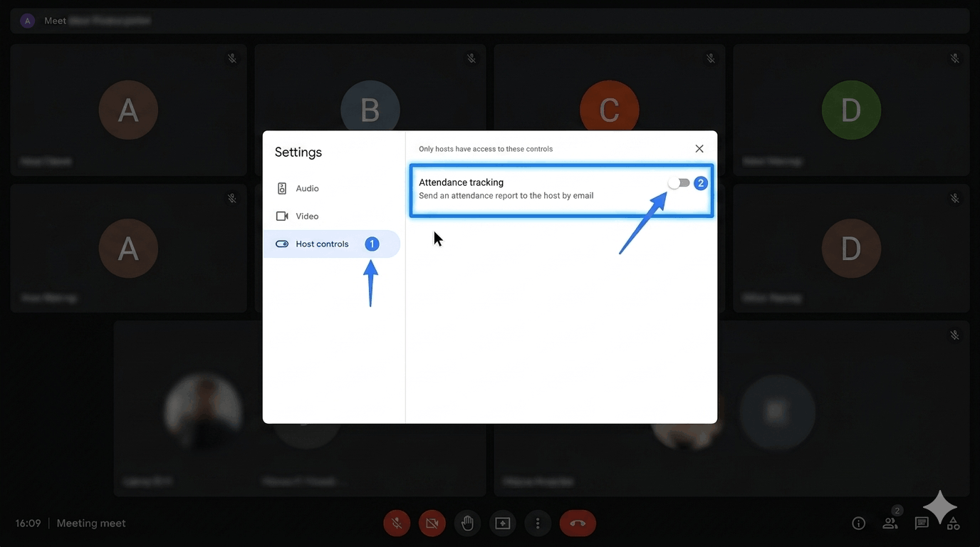Close the Settings dialog
This screenshot has width=980, height=547.
point(699,149)
